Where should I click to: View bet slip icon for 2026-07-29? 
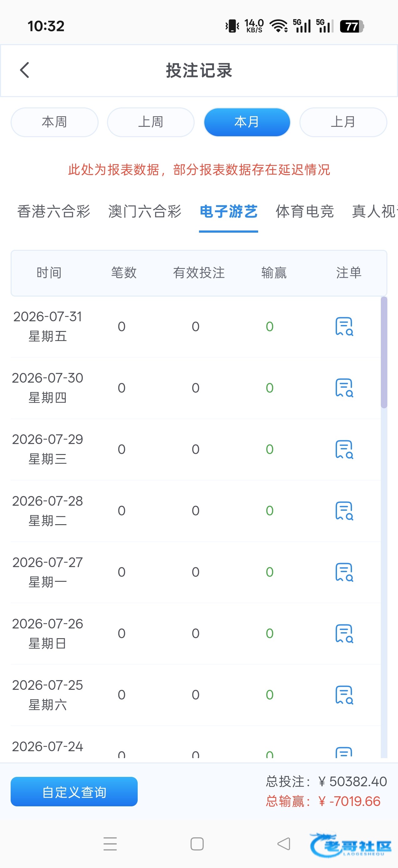pyautogui.click(x=344, y=449)
